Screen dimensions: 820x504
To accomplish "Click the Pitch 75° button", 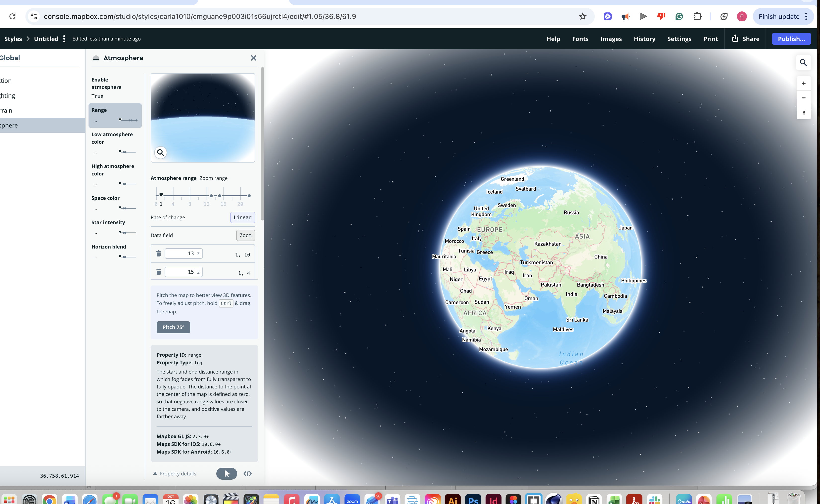I will (173, 327).
